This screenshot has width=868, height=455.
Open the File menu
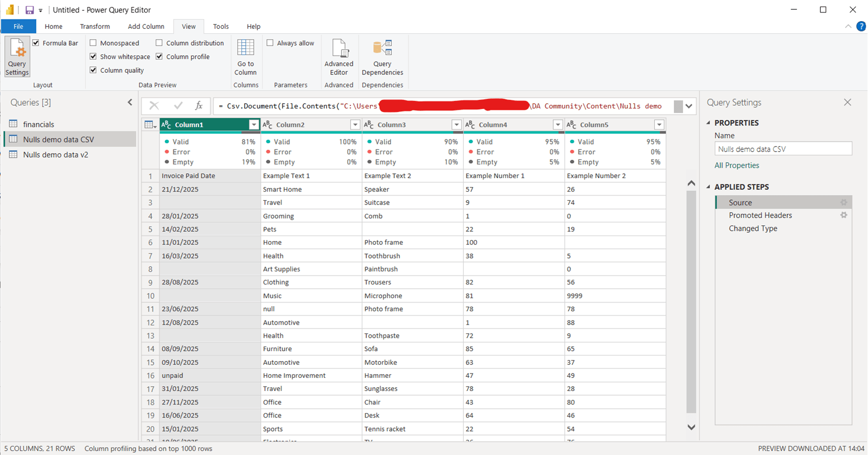tap(18, 26)
